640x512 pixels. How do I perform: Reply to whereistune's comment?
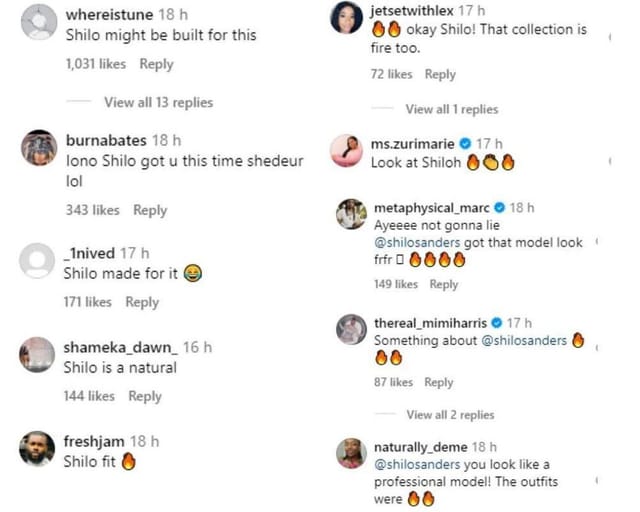156,64
